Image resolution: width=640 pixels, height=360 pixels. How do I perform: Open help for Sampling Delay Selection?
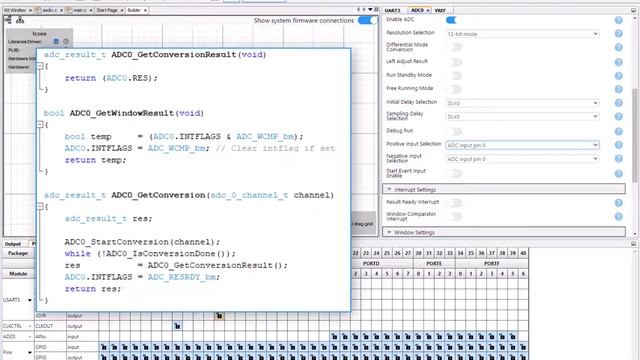click(618, 117)
